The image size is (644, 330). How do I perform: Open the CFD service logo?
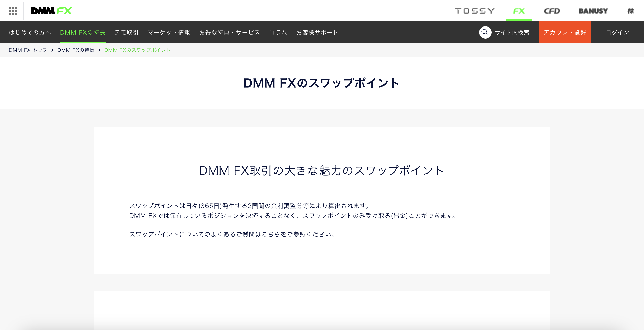tap(552, 11)
